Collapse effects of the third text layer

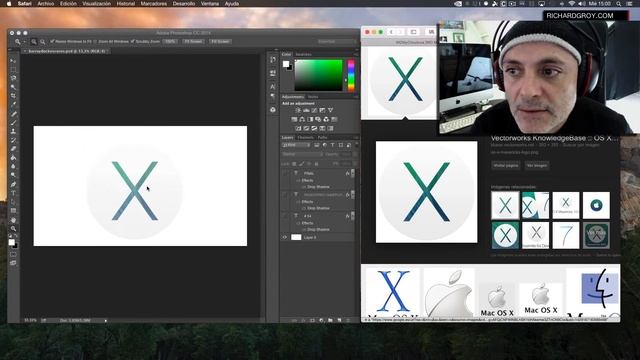[x=352, y=216]
